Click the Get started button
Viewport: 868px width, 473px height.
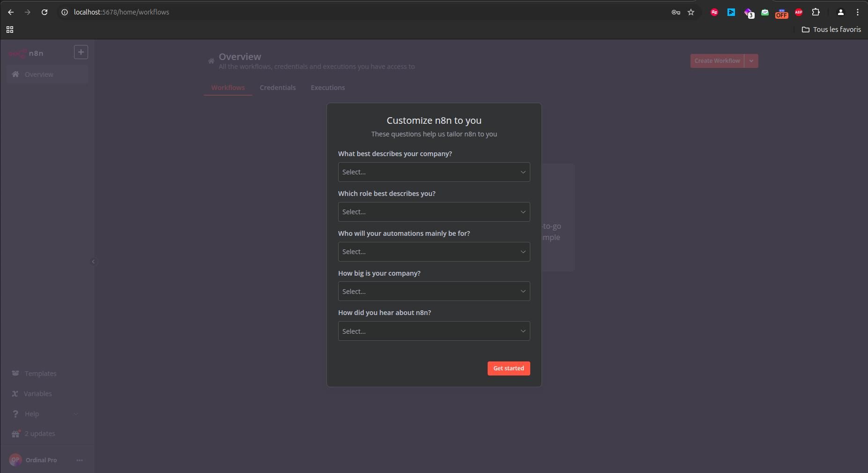tap(508, 368)
